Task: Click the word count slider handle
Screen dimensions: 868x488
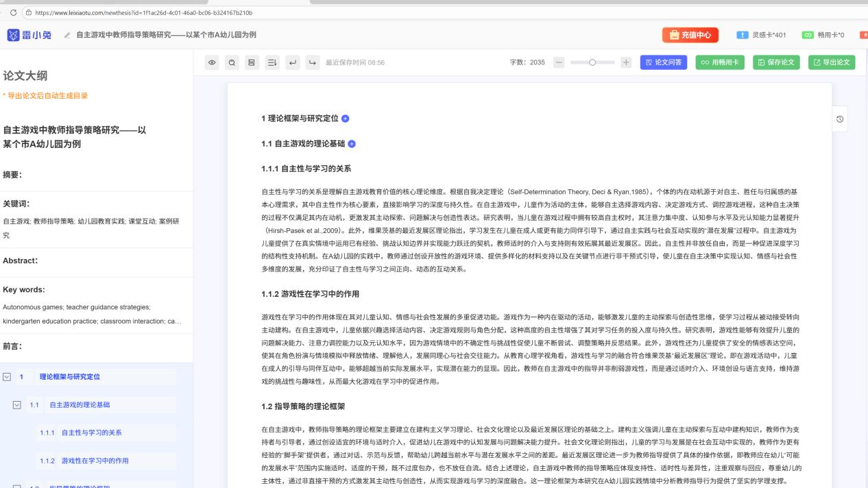Action: point(592,62)
